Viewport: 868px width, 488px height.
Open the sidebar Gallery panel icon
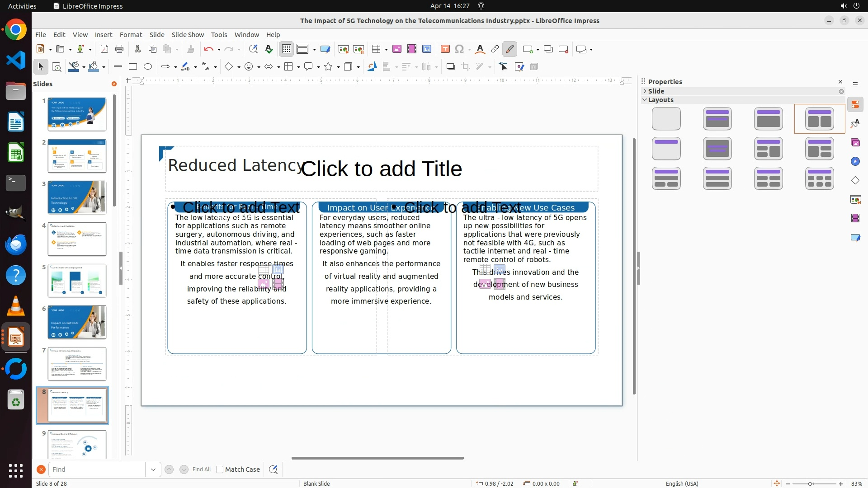[855, 143]
